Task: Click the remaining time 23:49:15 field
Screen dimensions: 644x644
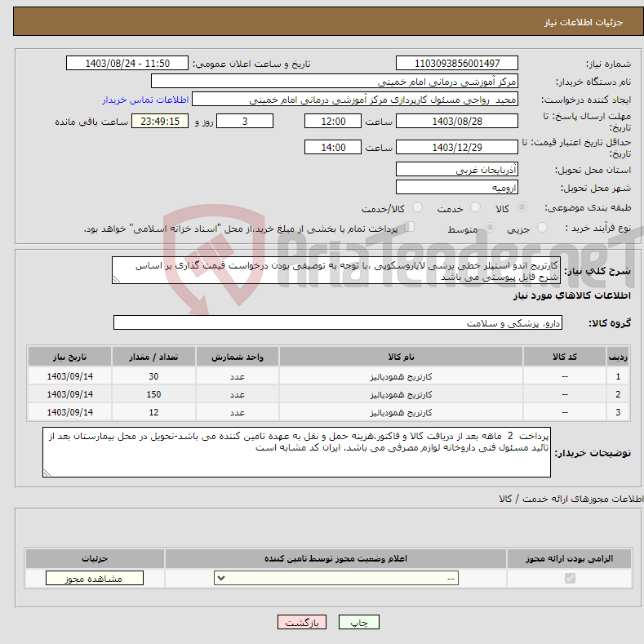Action: pyautogui.click(x=160, y=121)
